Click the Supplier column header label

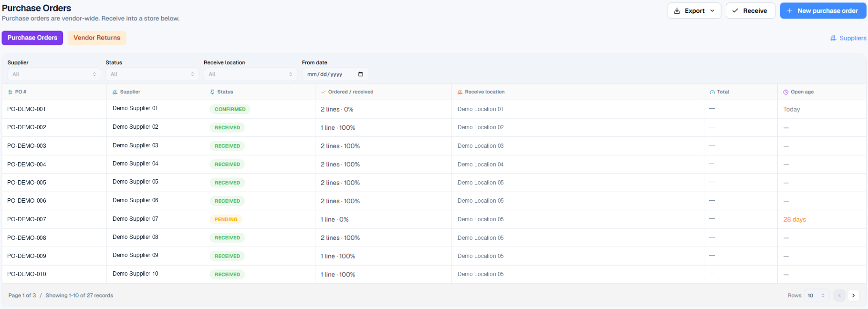(130, 92)
